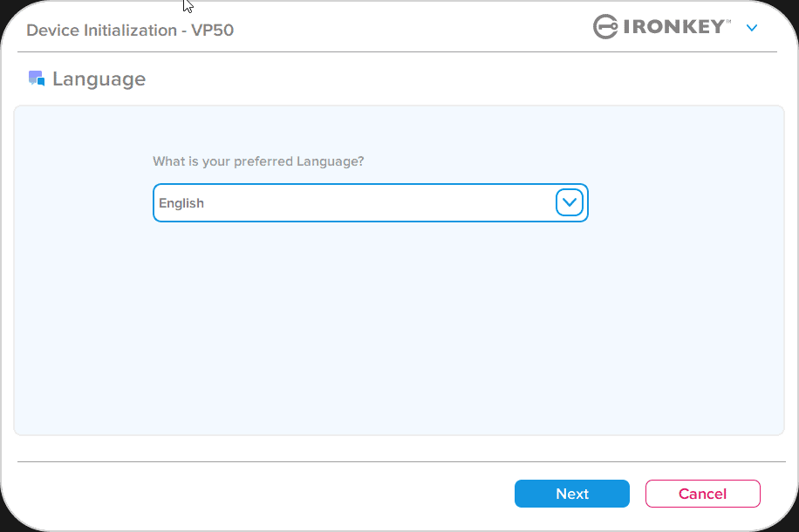Click the Language section heading
Viewport: 799px width, 532px height.
[x=99, y=79]
